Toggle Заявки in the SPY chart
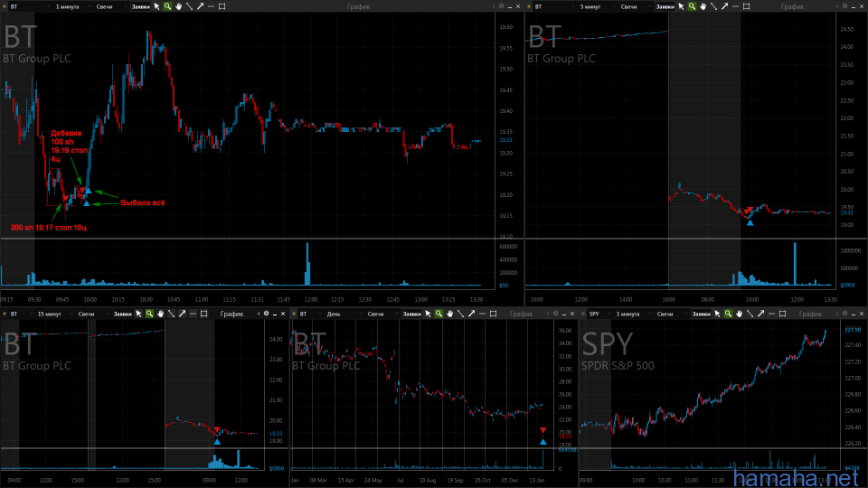The width and height of the screenshot is (868, 488). point(702,314)
